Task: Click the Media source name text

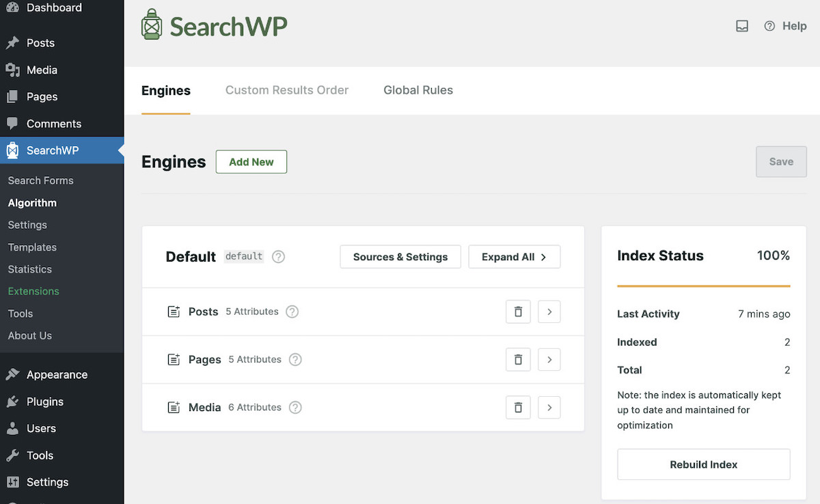Action: (205, 407)
